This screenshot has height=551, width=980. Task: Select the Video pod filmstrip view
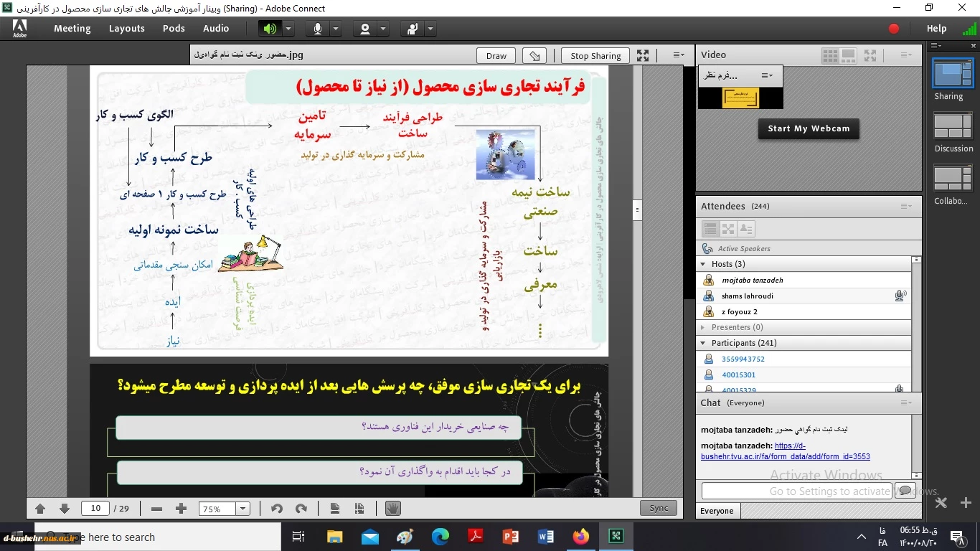tap(848, 55)
